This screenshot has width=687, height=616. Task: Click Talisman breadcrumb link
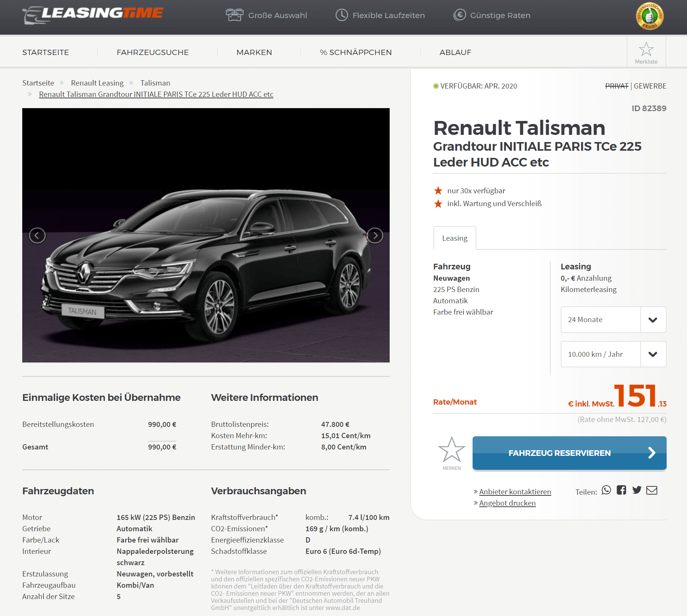click(x=155, y=83)
